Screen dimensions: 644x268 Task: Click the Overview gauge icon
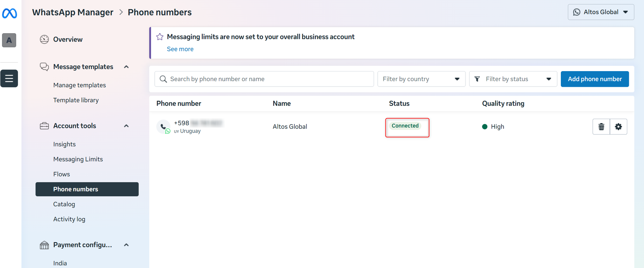(x=44, y=40)
